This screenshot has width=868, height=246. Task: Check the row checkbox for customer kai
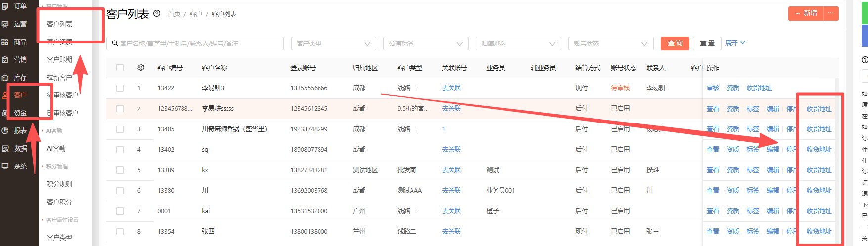coord(120,211)
